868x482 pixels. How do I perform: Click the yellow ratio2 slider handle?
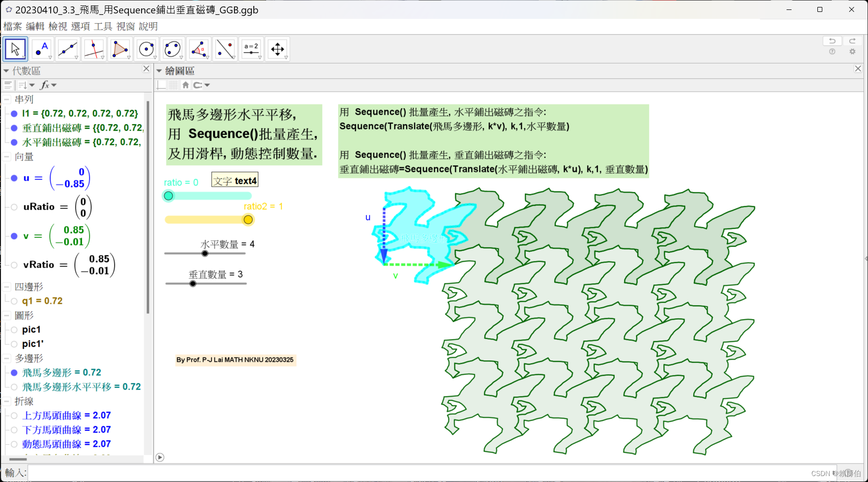point(248,219)
